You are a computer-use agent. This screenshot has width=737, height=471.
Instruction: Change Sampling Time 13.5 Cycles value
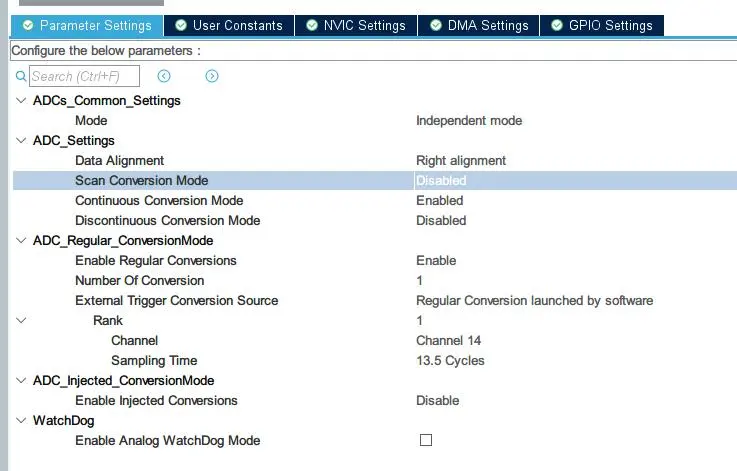pos(450,361)
